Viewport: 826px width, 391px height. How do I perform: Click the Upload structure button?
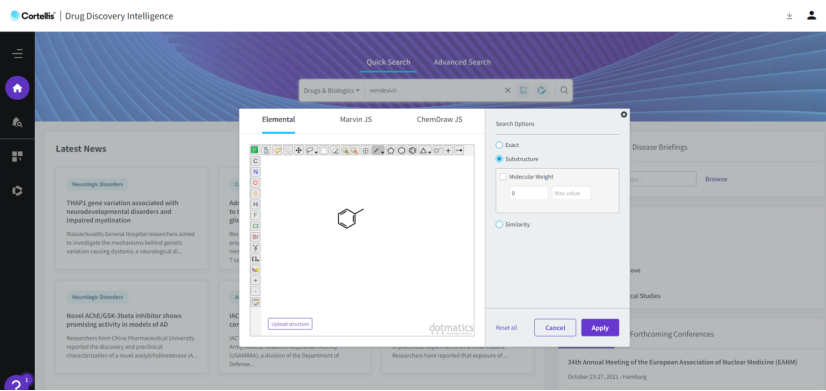click(x=290, y=324)
